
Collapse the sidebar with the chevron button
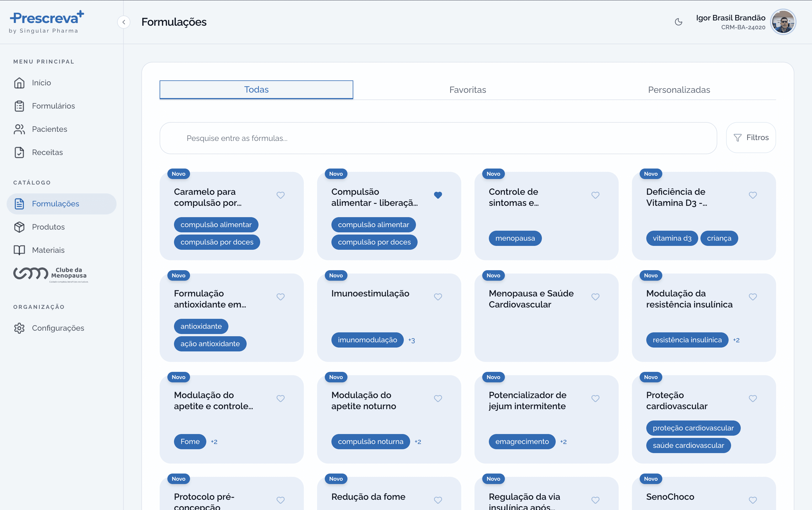click(x=124, y=22)
